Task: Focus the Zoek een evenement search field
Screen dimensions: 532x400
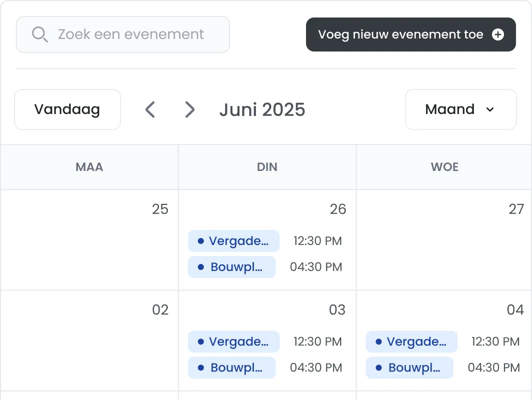Action: tap(131, 34)
